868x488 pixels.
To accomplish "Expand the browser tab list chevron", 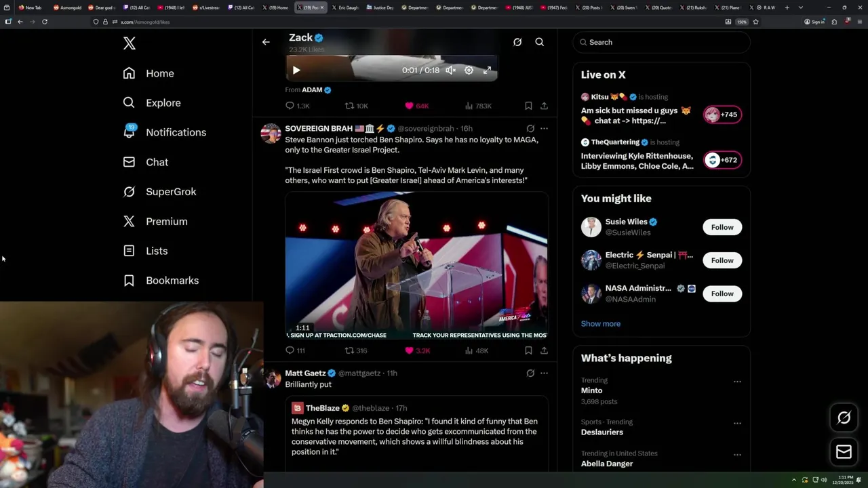I will 801,7.
